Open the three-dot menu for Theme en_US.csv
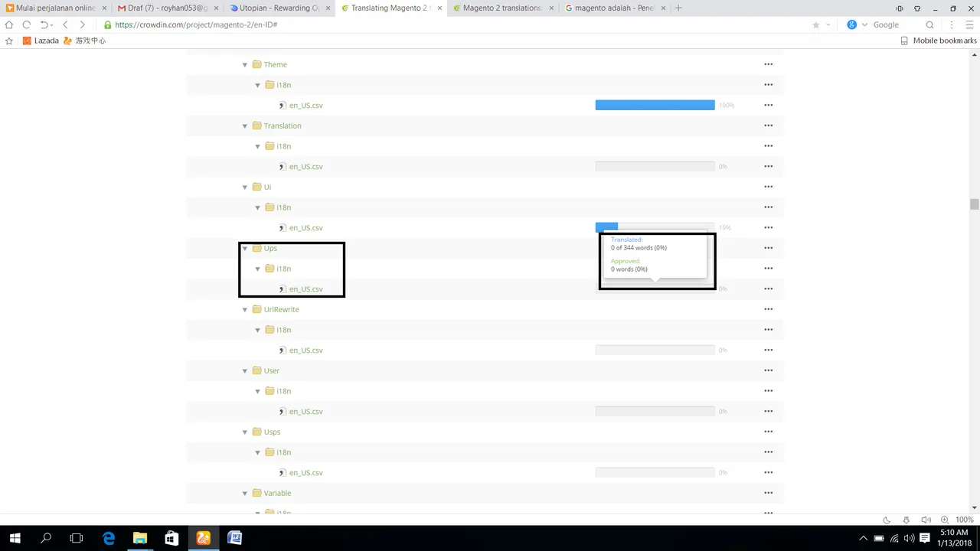The height and width of the screenshot is (551, 980). (768, 105)
